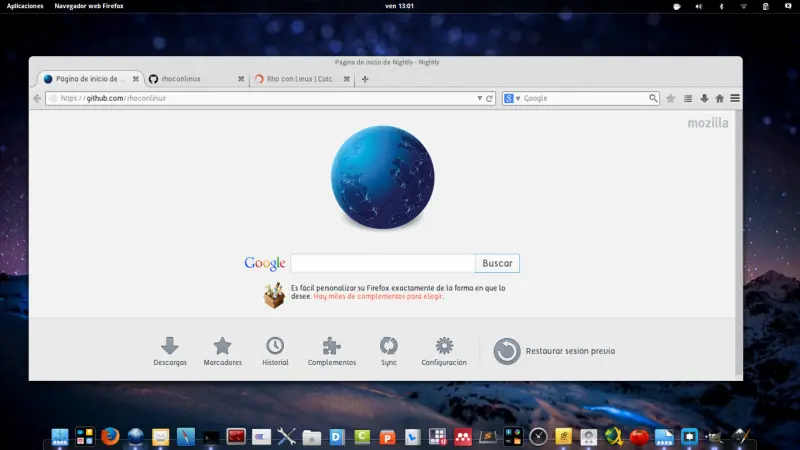The height and width of the screenshot is (450, 800).
Task: Open Descargas from the start page
Action: pos(170,351)
